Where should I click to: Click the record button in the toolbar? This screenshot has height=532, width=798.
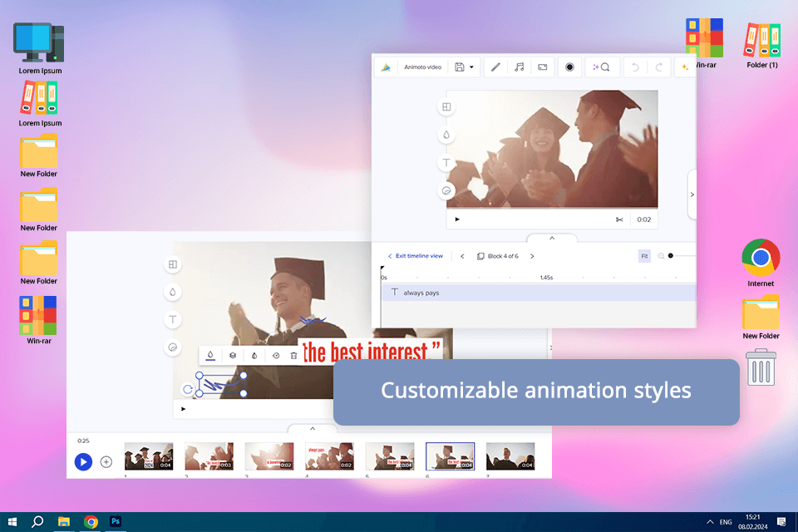pos(569,67)
